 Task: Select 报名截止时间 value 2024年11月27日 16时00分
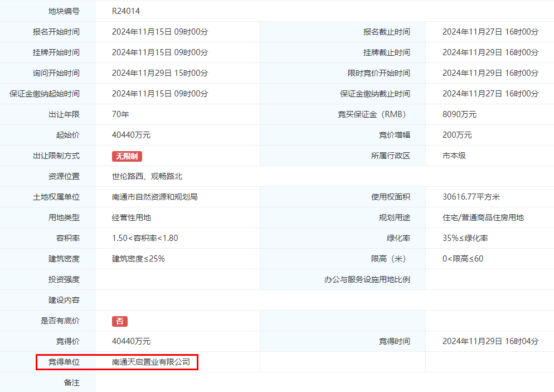click(490, 32)
